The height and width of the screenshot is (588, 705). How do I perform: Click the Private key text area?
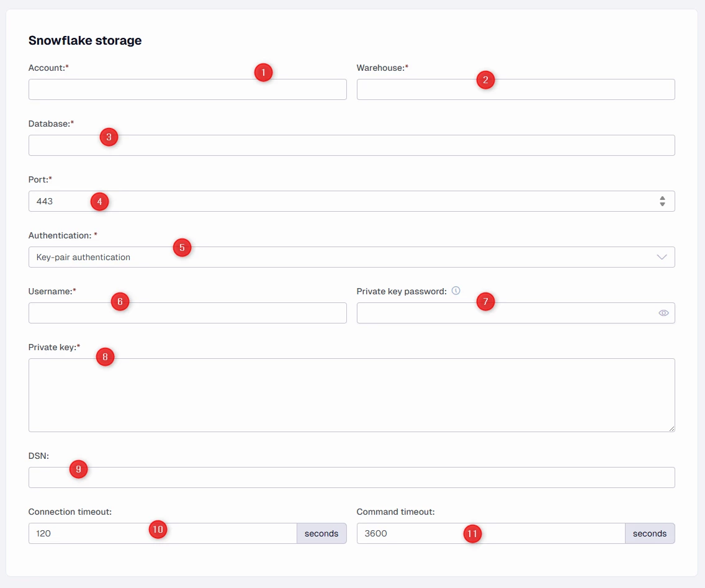coord(352,395)
